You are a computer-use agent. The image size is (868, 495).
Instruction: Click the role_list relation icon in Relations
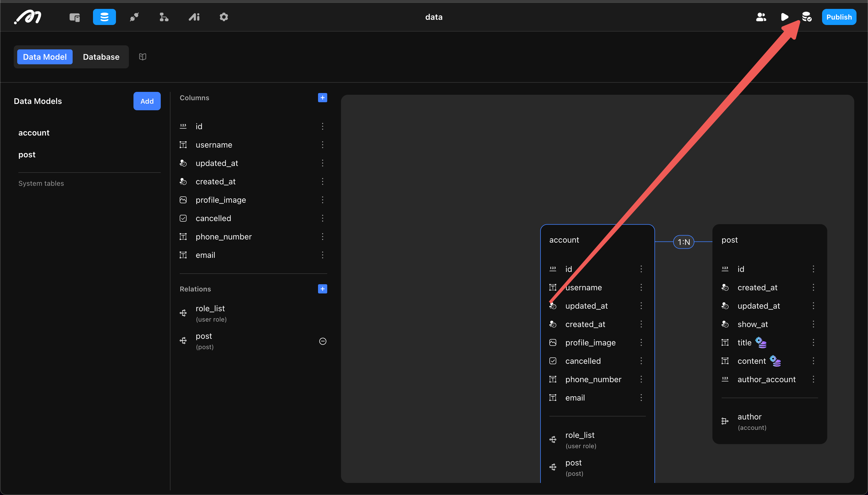click(x=183, y=313)
